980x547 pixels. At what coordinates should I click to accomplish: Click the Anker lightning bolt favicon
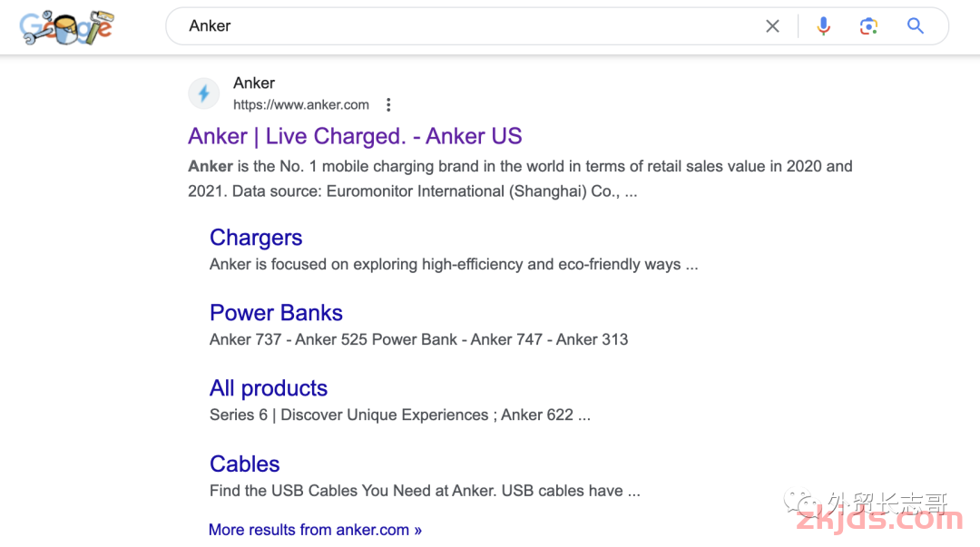204,93
